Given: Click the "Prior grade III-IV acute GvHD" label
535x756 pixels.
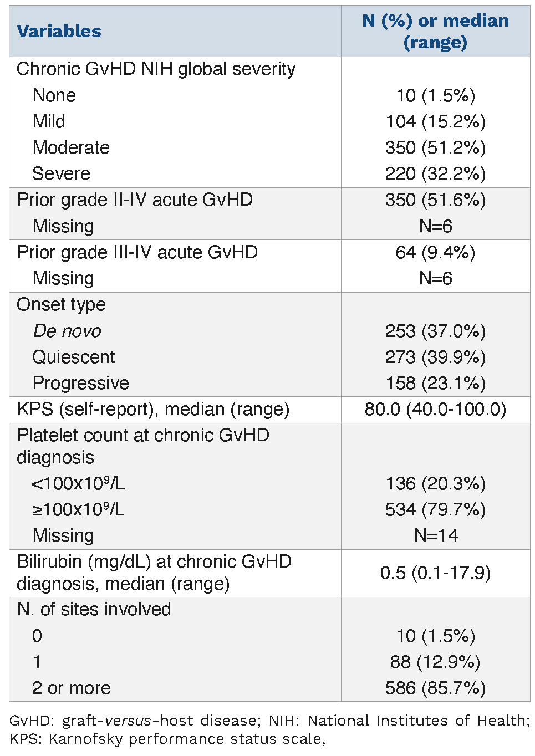Looking at the screenshot, I should point(137,252).
